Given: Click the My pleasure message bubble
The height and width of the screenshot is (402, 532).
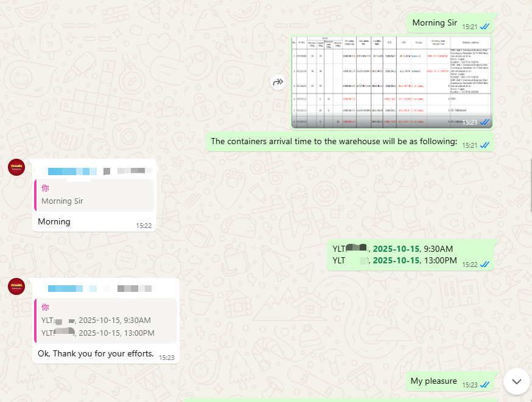Looking at the screenshot, I should pyautogui.click(x=433, y=381).
